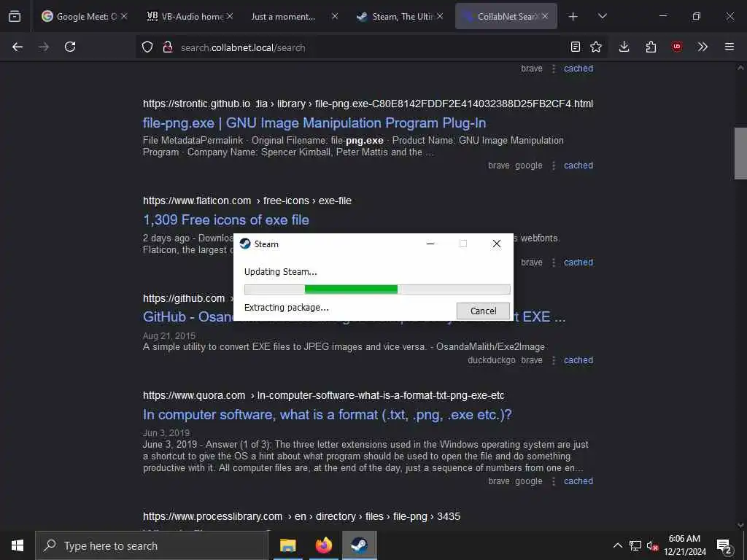The image size is (747, 560).
Task: Close the CollabNet Search tab
Action: [545, 16]
